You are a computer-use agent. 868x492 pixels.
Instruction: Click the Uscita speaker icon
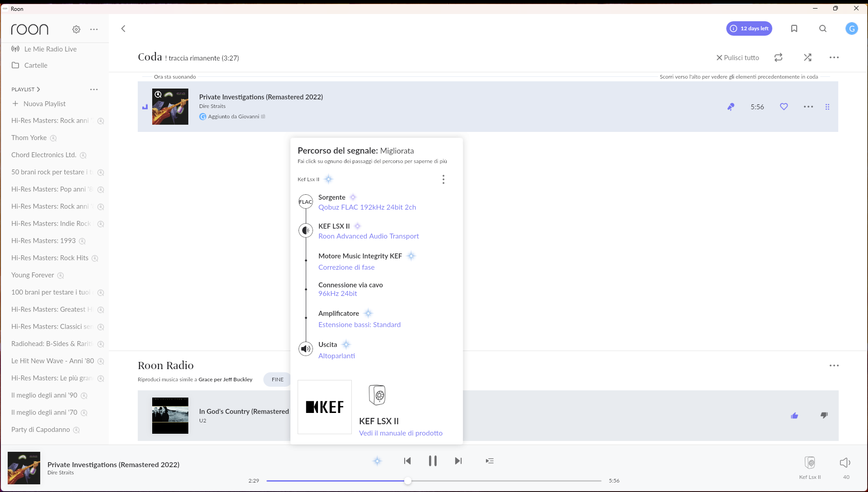[x=306, y=348]
